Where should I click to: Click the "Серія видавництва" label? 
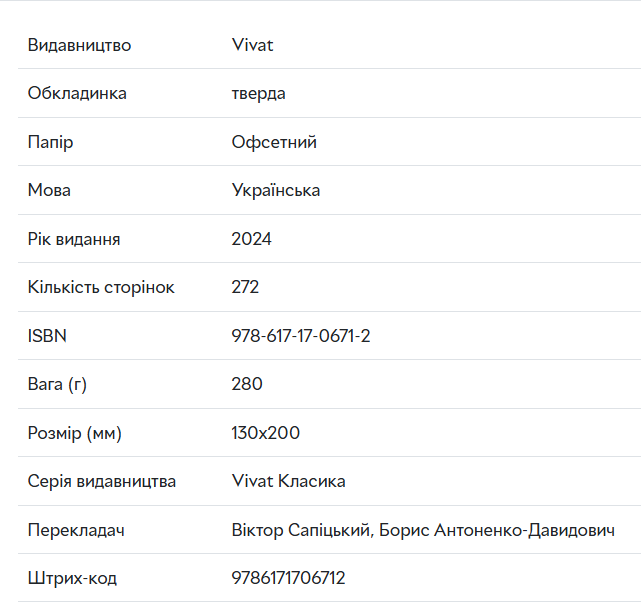[102, 481]
